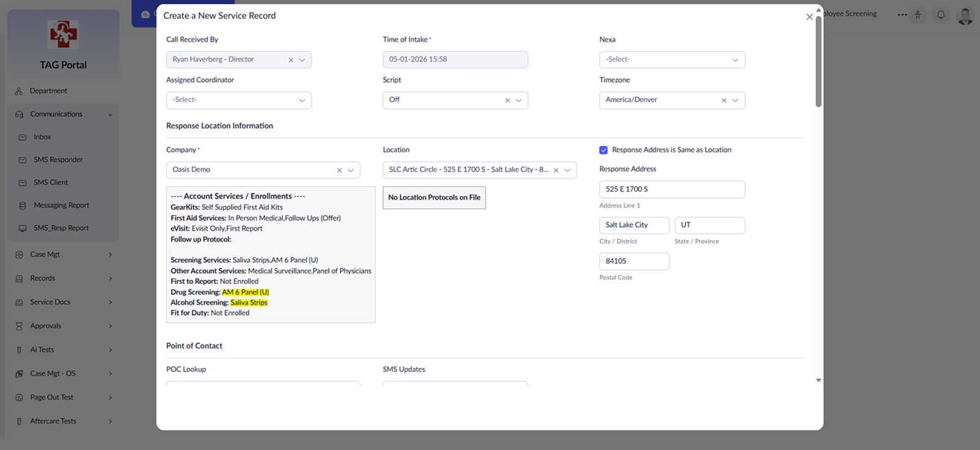
Task: Click the Page Out Test icon
Action: click(x=19, y=397)
